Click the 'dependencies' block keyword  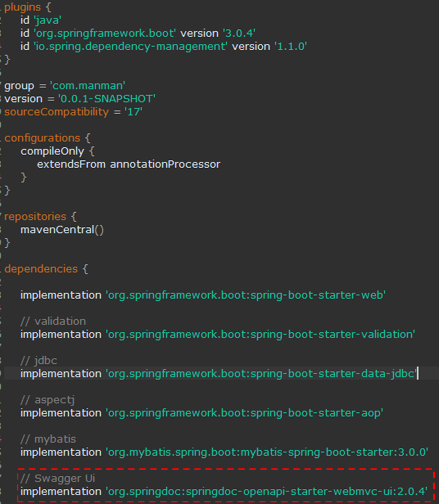[41, 269]
